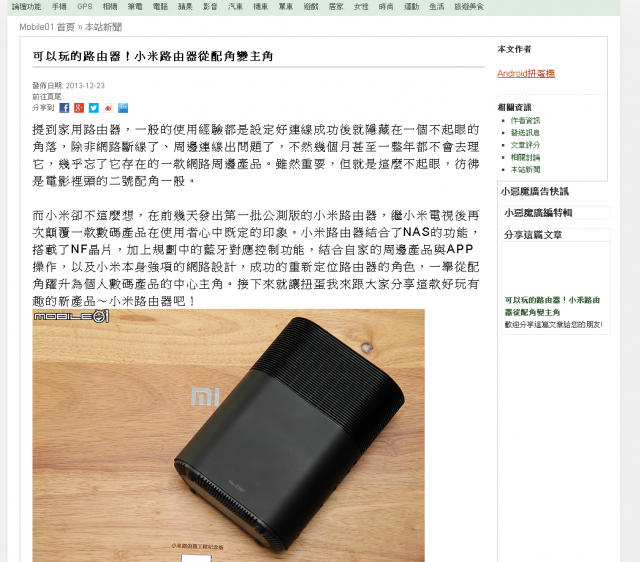Open 本站新聞 in the related info list
The image size is (640, 562).
[525, 169]
